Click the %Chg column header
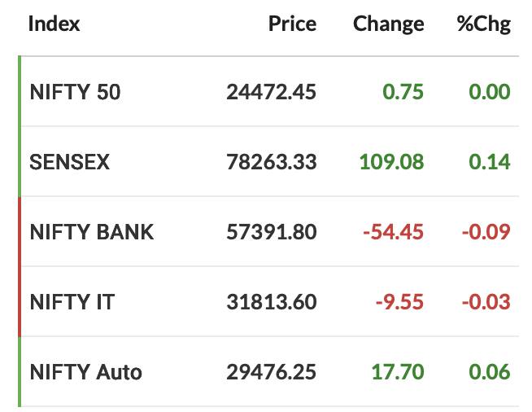The width and height of the screenshot is (532, 412). [x=483, y=24]
